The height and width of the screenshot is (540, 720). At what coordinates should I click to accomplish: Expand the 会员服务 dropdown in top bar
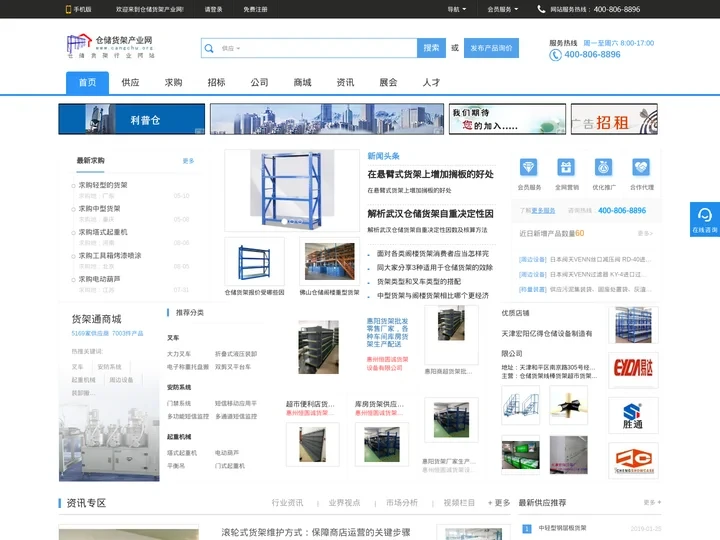[503, 9]
